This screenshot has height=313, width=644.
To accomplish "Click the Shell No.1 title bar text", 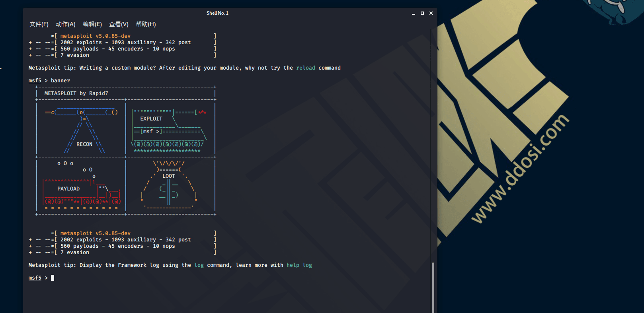I will pos(217,13).
